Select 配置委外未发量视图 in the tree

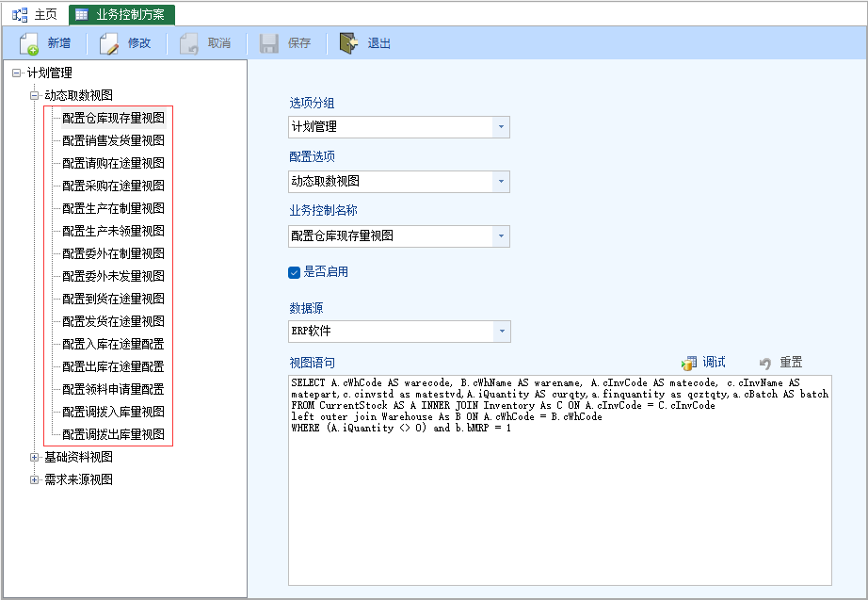tap(114, 277)
